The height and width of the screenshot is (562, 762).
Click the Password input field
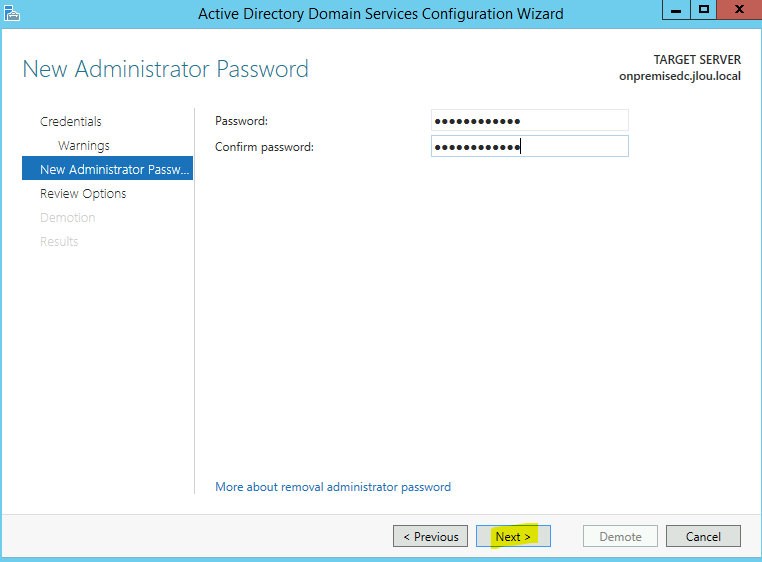pyautogui.click(x=530, y=121)
